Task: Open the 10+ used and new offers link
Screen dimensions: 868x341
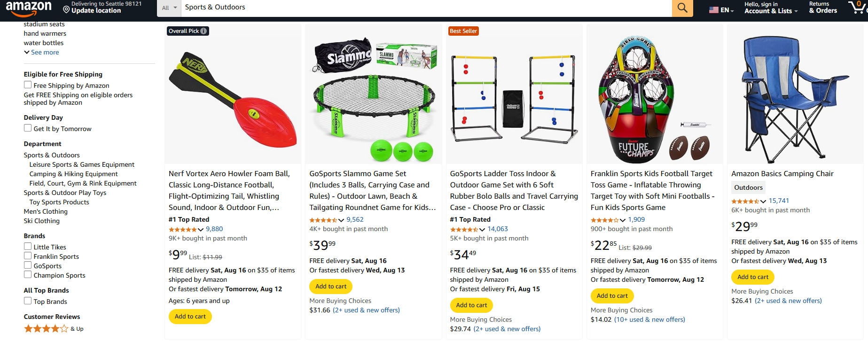Action: [649, 319]
